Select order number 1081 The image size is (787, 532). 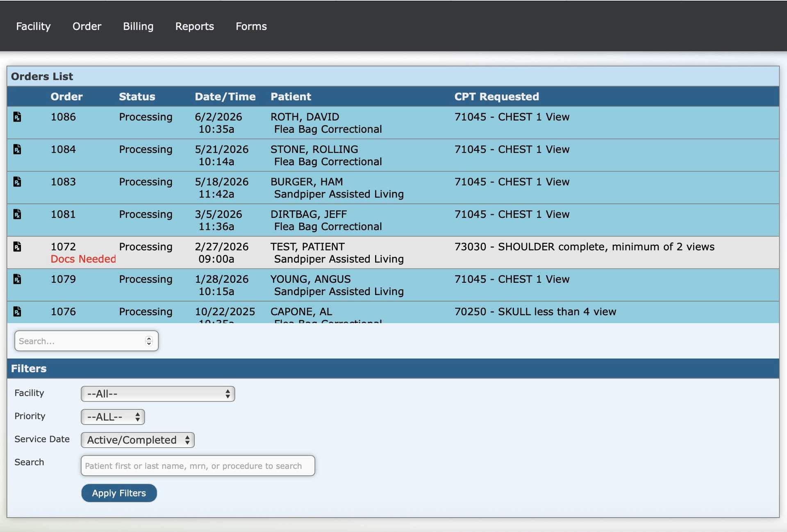(x=63, y=214)
